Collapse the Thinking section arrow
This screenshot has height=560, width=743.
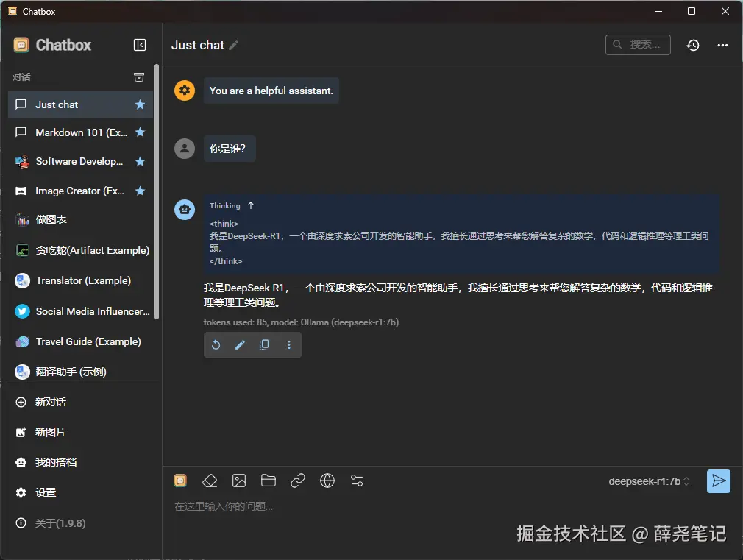click(x=251, y=205)
